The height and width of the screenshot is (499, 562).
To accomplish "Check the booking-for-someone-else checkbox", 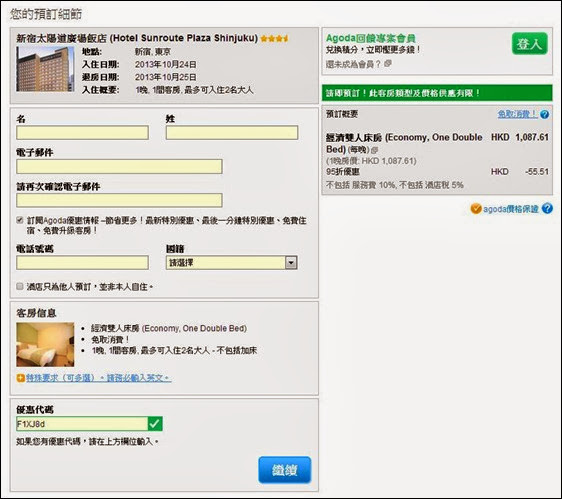I will click(20, 286).
